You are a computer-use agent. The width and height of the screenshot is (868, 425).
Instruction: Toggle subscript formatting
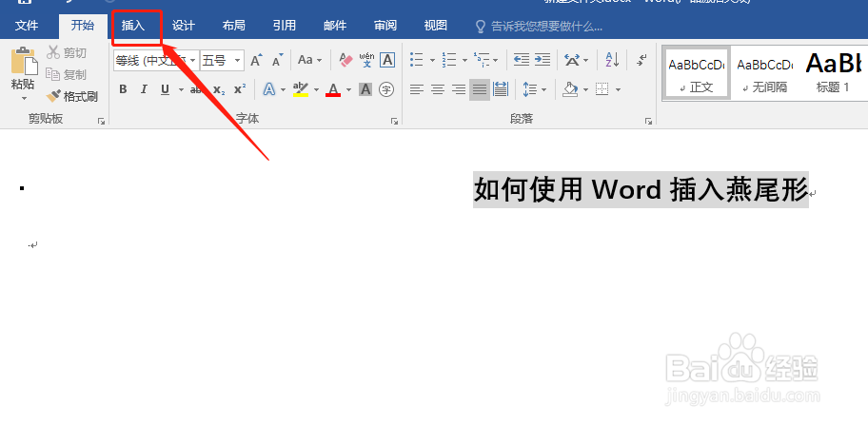point(219,89)
